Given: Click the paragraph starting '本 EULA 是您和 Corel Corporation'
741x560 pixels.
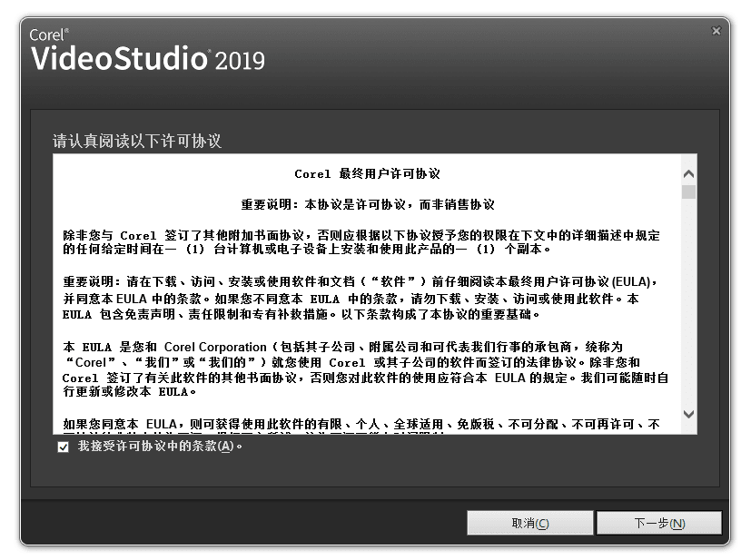Looking at the screenshot, I should [x=365, y=369].
